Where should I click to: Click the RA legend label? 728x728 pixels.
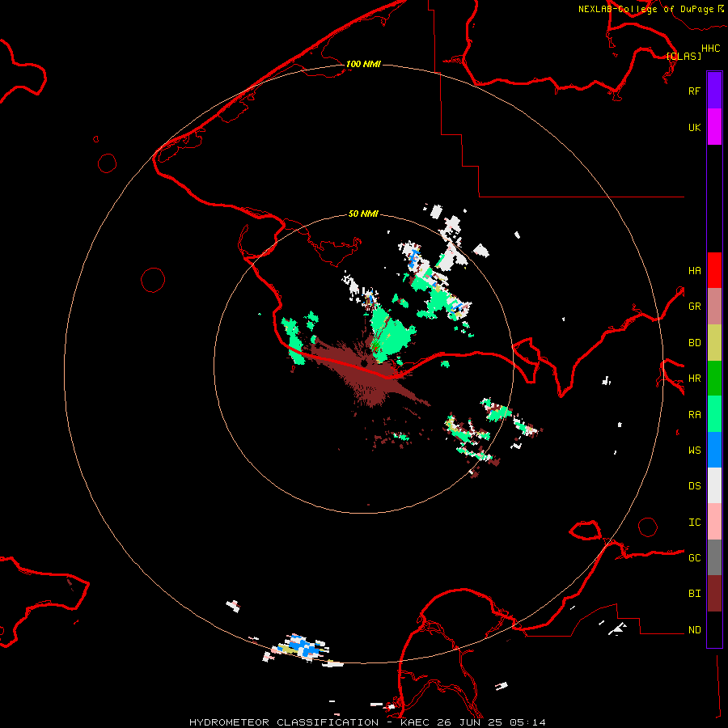[x=694, y=414]
